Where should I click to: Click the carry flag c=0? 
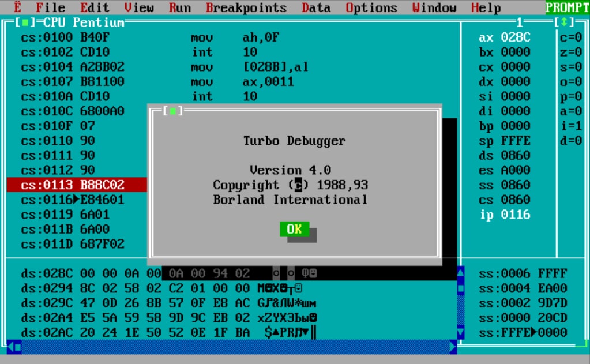[x=571, y=37]
